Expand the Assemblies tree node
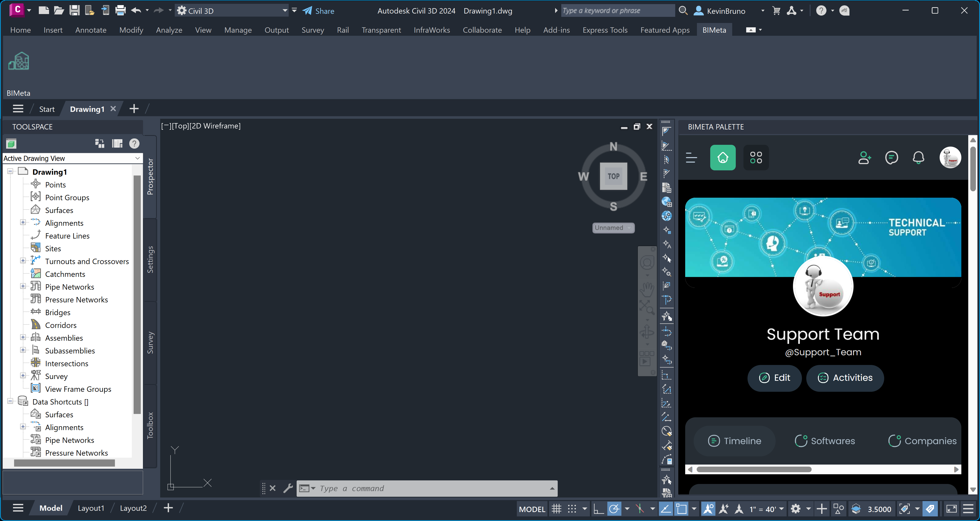Viewport: 980px width, 521px height. (23, 337)
